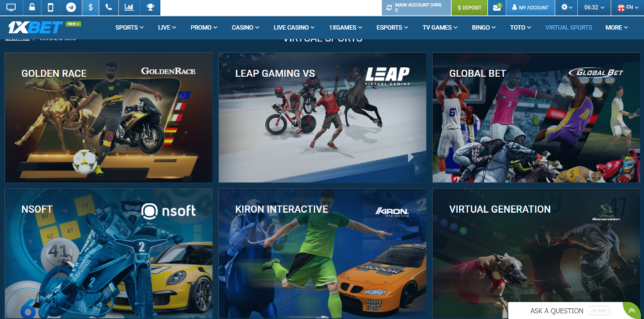Click the online status badge in chat
Viewport: 644px width, 319px height.
[x=599, y=311]
